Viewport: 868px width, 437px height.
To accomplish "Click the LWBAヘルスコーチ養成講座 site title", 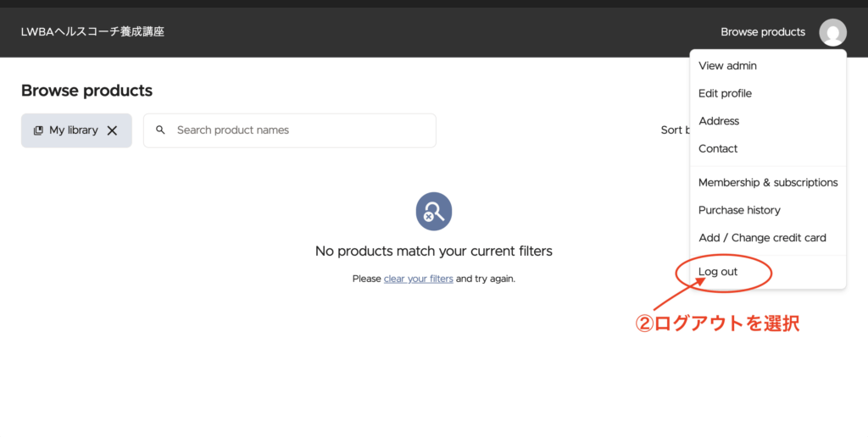I will click(92, 32).
